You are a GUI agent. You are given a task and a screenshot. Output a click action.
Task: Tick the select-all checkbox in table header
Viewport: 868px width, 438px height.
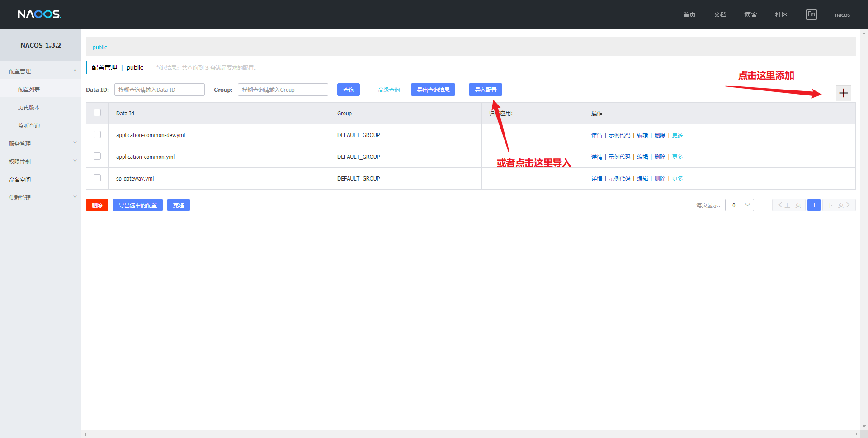[x=97, y=113]
